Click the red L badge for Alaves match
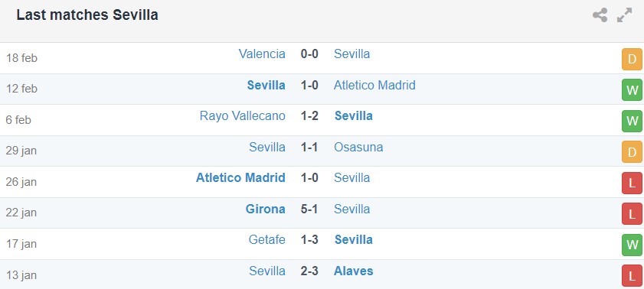The image size is (644, 289). (x=632, y=275)
